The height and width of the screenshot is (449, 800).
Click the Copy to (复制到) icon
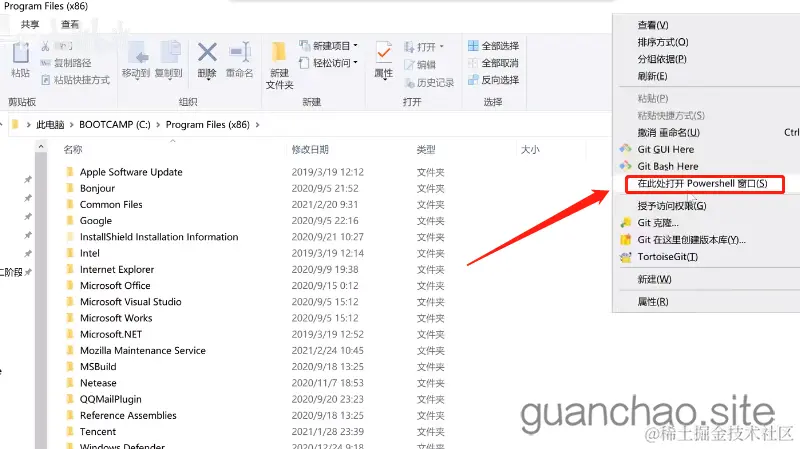170,53
